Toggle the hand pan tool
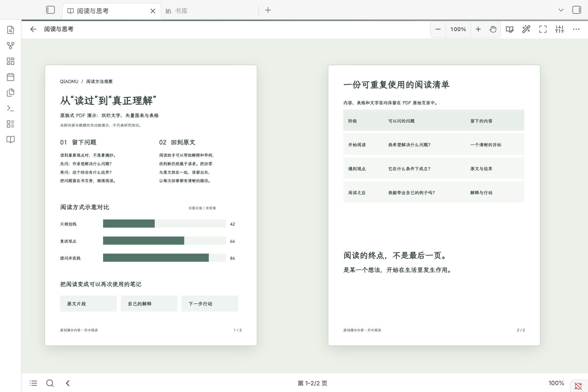The image size is (588, 392). pos(493,29)
